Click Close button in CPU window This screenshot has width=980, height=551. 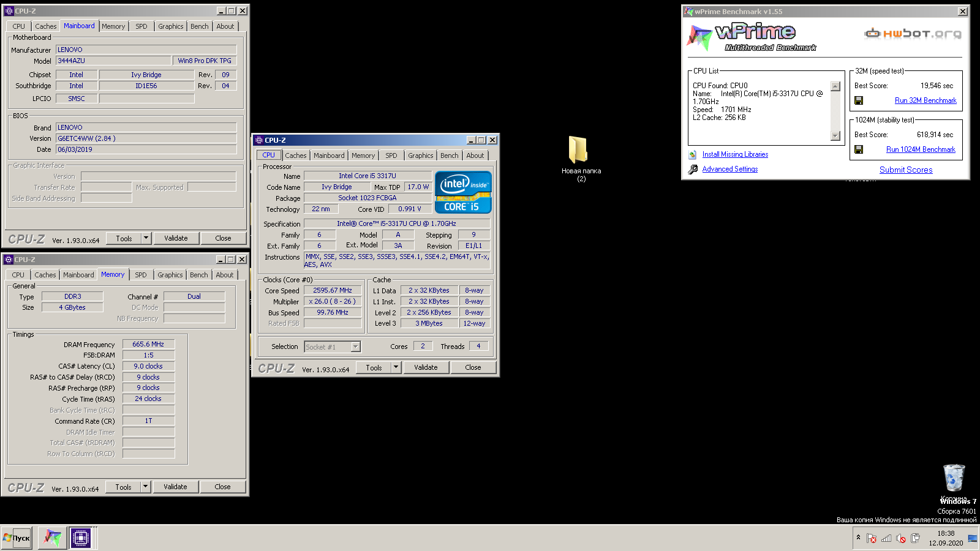tap(473, 367)
